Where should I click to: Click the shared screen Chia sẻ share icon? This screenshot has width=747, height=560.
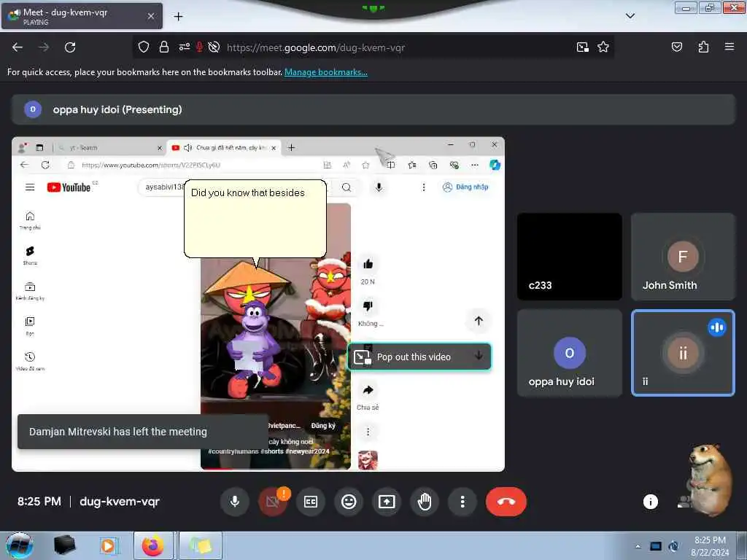[x=368, y=390]
